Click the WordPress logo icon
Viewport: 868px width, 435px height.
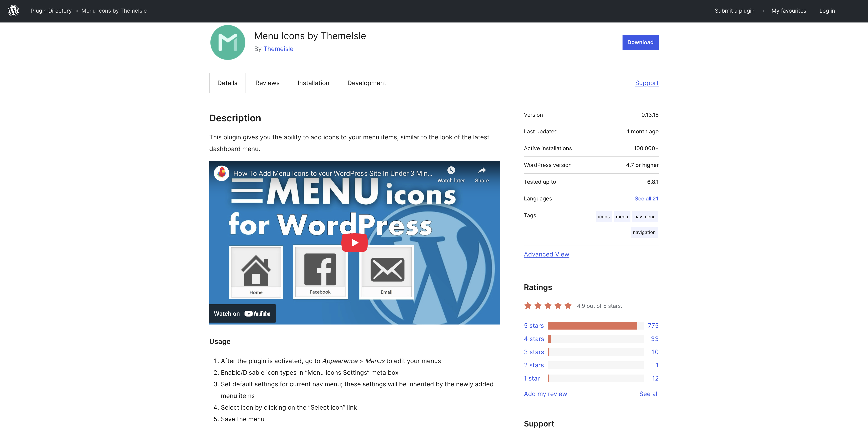pyautogui.click(x=14, y=11)
